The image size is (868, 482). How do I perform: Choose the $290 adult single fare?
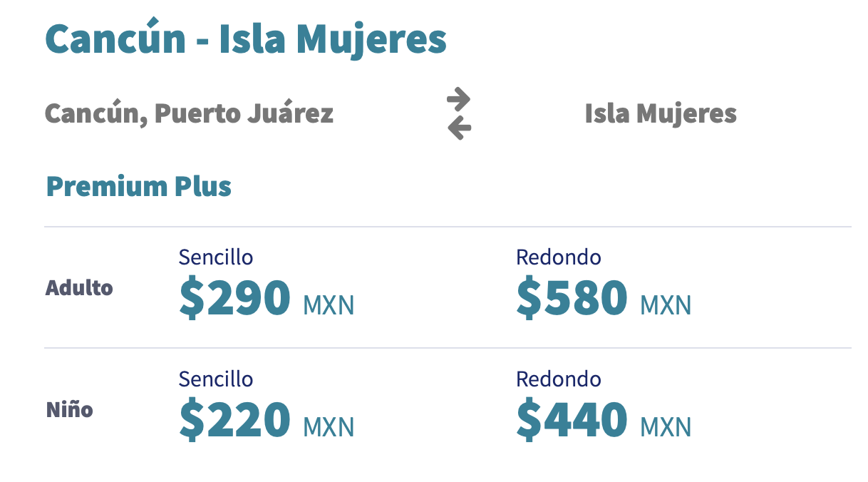point(235,297)
